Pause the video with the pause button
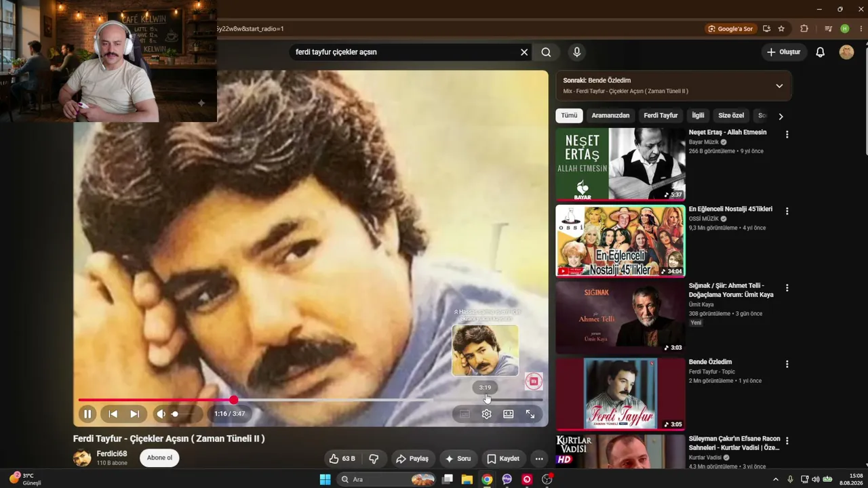This screenshot has height=488, width=868. (87, 414)
